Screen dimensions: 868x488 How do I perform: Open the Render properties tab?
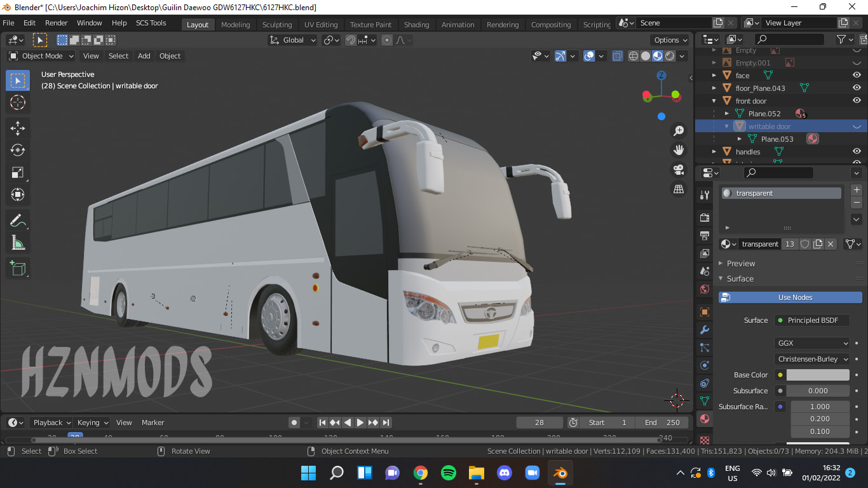coord(705,217)
